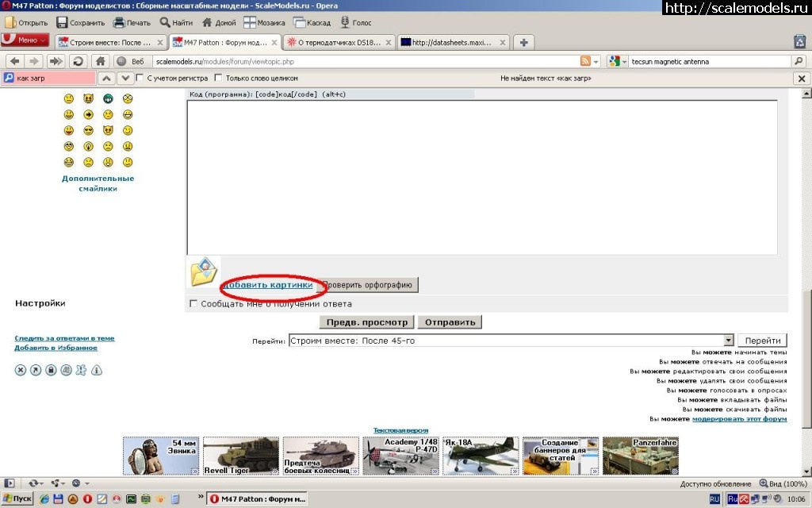The height and width of the screenshot is (508, 812).
Task: Open a new tab with the plus icon
Action: [523, 42]
